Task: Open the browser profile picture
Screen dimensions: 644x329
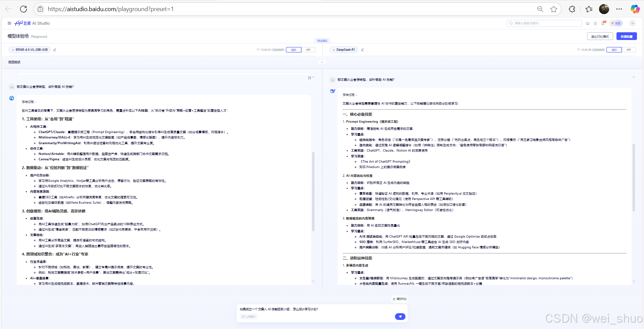Action: [x=604, y=9]
